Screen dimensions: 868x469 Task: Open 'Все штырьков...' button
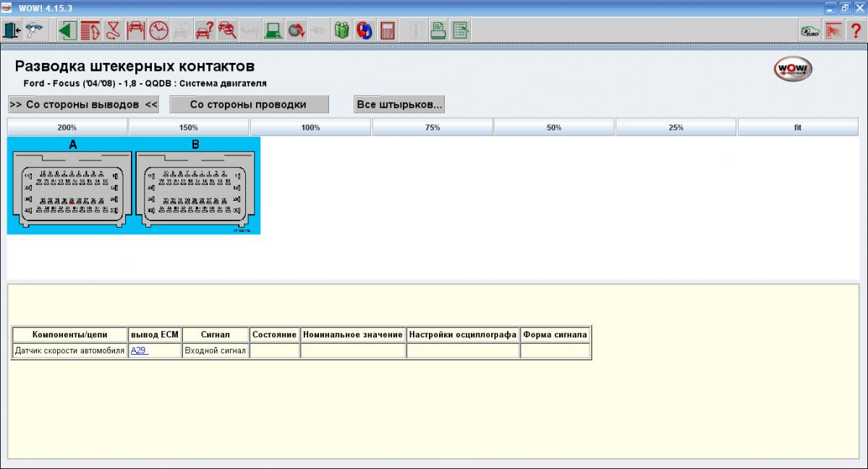[399, 104]
